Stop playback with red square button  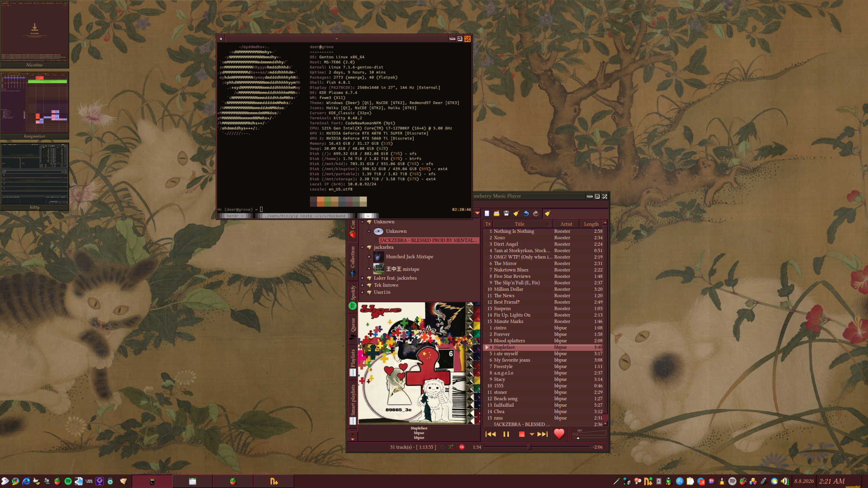pos(521,434)
